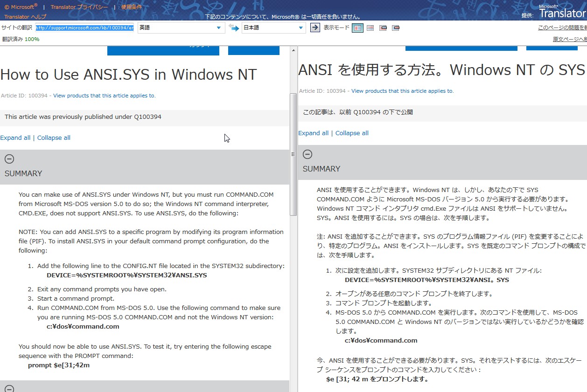Click c:¥dos¥command.com in Japanese pane
Image resolution: width=587 pixels, height=392 pixels.
[381, 340]
